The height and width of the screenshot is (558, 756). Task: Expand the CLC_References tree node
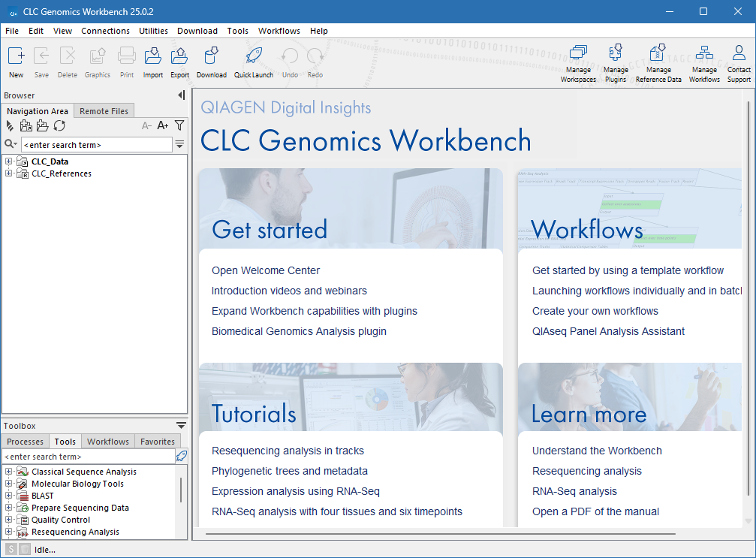8,173
